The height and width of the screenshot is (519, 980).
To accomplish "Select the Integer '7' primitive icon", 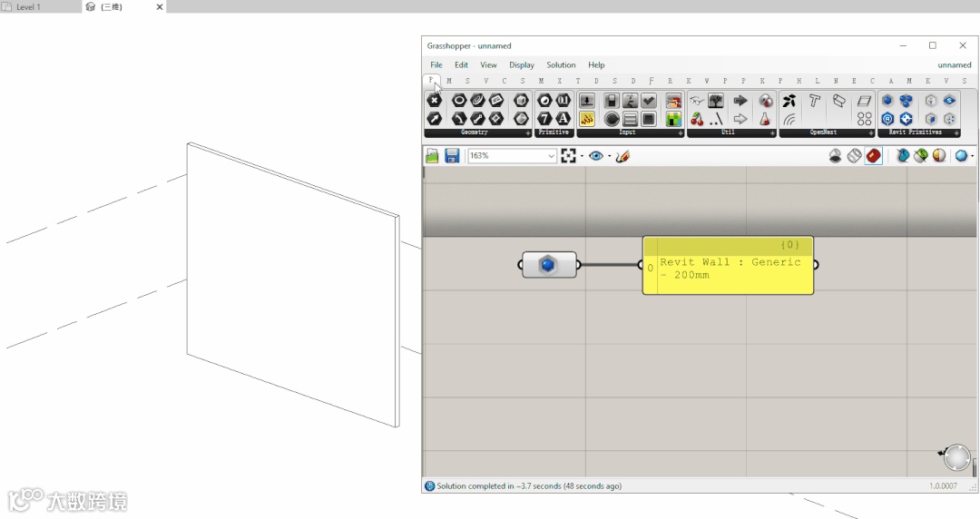I will pos(545,118).
